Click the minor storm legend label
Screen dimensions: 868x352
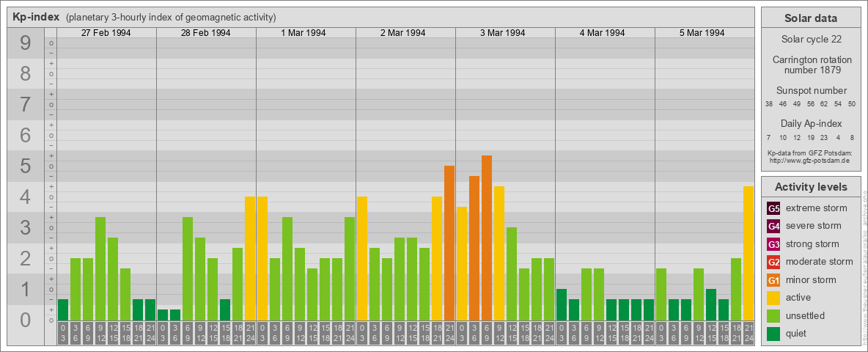[811, 280]
